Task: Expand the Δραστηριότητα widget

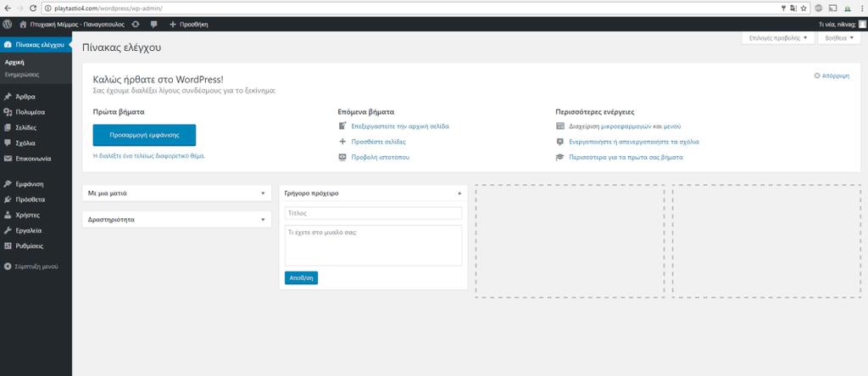Action: pyautogui.click(x=263, y=220)
